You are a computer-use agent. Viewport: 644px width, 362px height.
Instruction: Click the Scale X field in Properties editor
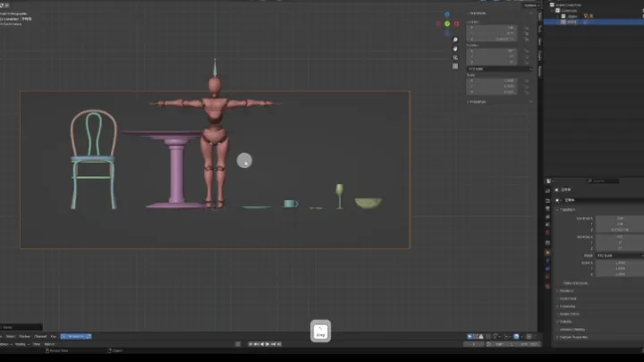(x=620, y=263)
